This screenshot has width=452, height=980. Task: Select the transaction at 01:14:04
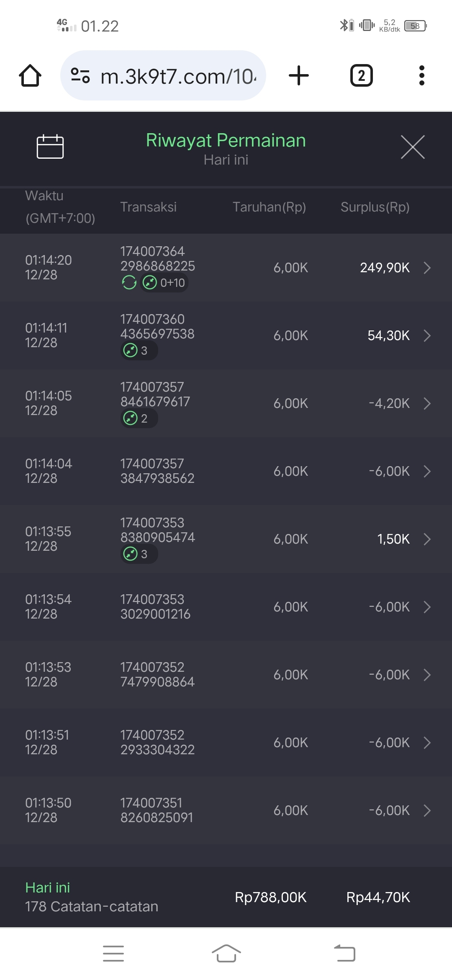click(x=226, y=471)
